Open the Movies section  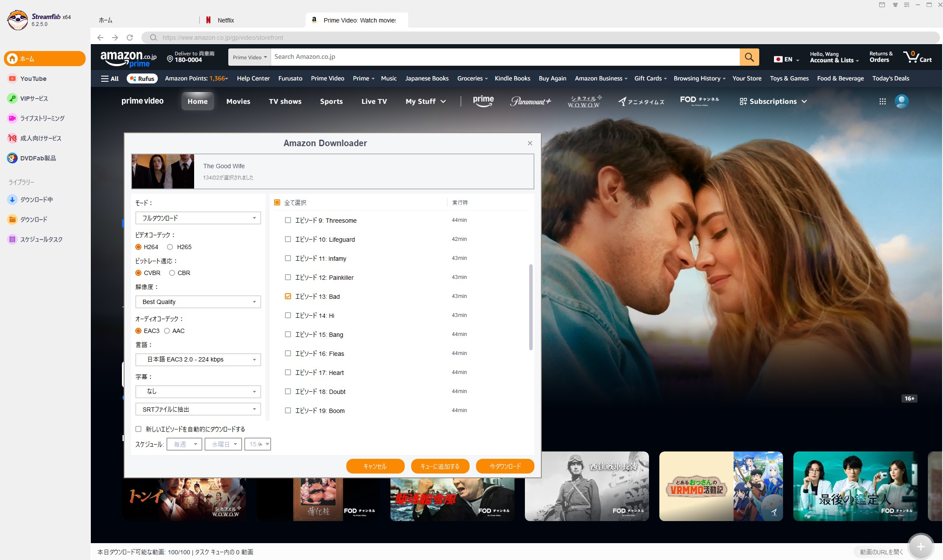point(238,101)
